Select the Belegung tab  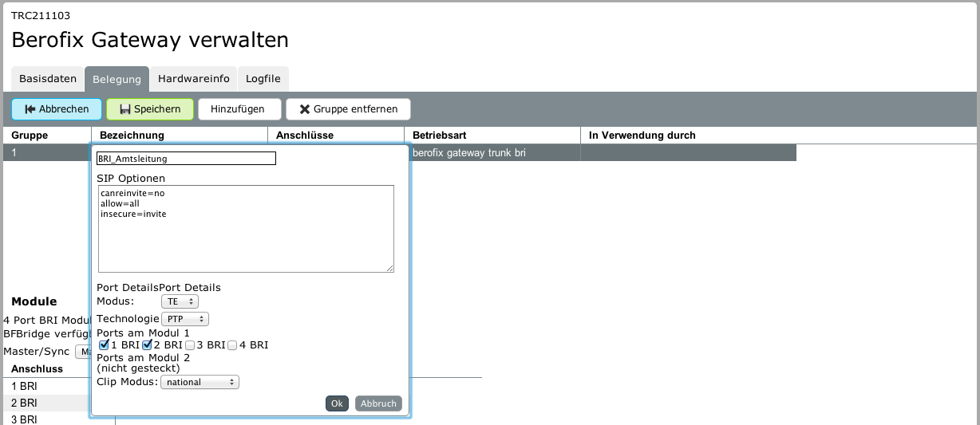(x=117, y=79)
